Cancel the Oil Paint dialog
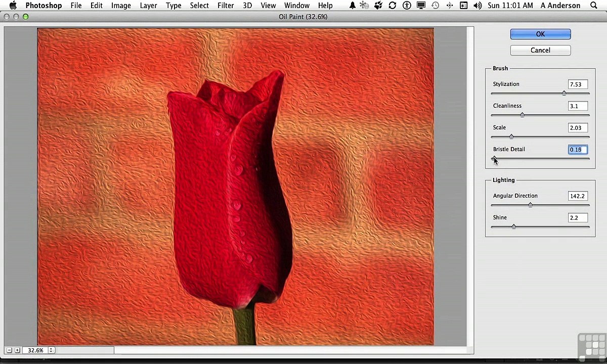The width and height of the screenshot is (607, 364). point(540,50)
